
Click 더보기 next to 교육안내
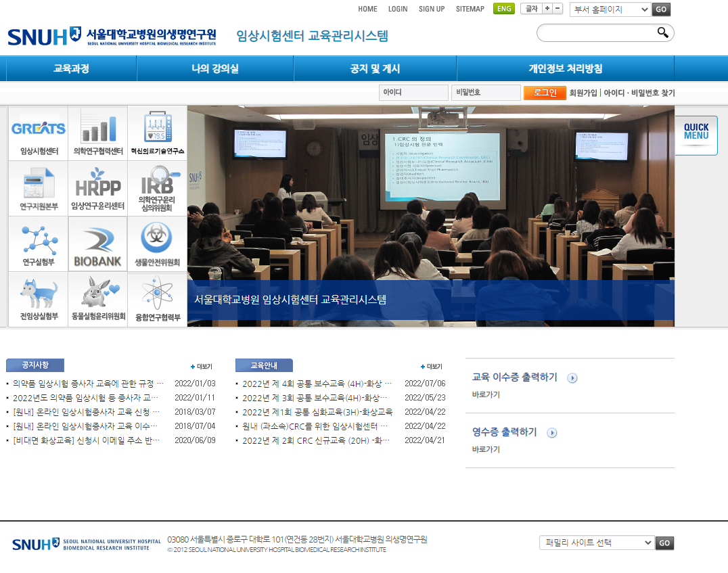pyautogui.click(x=432, y=367)
